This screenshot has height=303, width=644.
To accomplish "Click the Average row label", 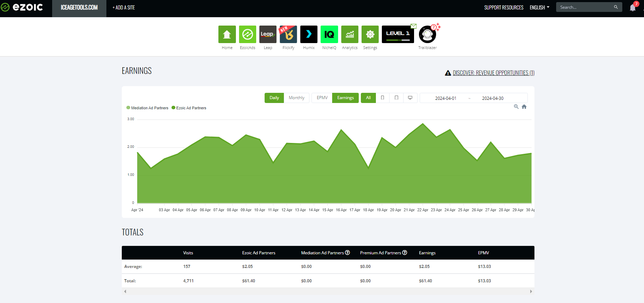I will (x=133, y=267).
